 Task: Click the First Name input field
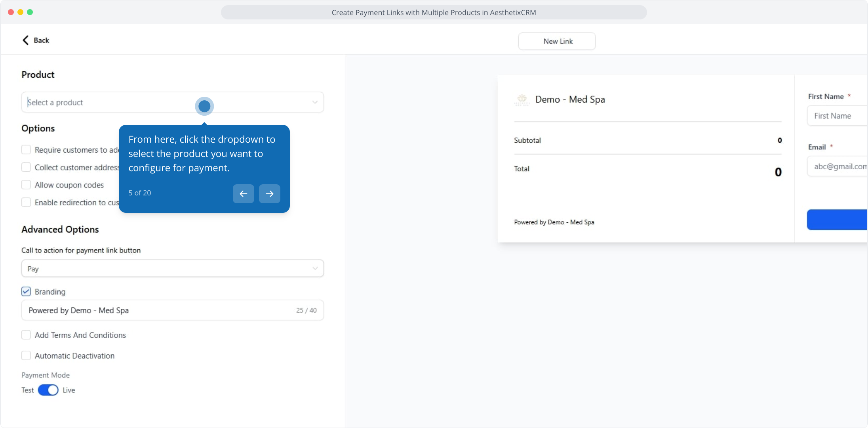(836, 116)
